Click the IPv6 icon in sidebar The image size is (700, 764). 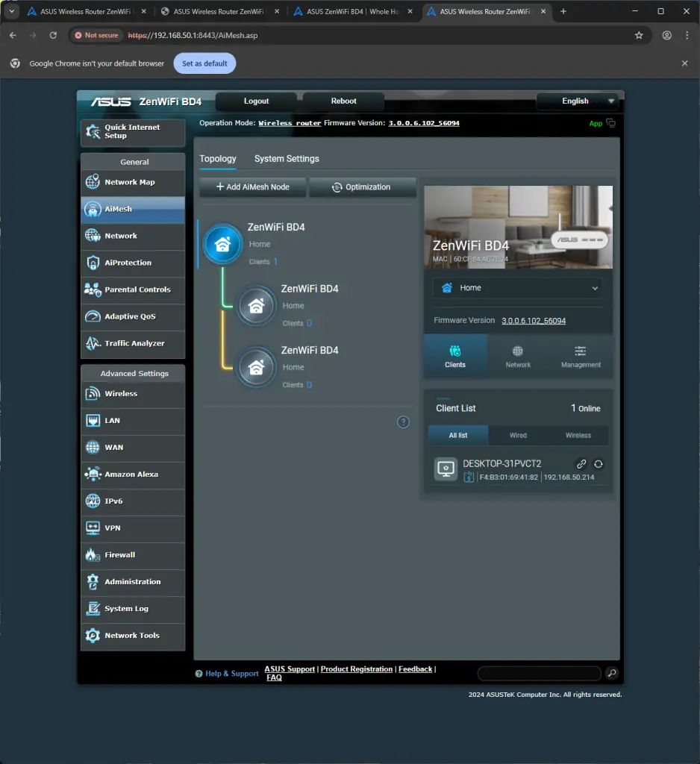[x=93, y=501]
